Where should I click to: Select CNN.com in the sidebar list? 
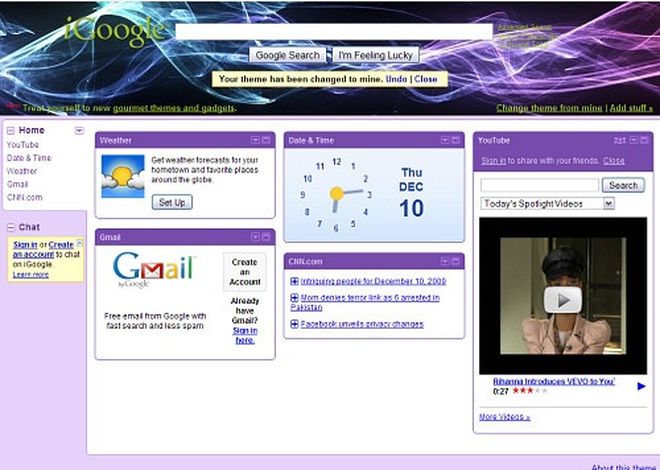[24, 197]
